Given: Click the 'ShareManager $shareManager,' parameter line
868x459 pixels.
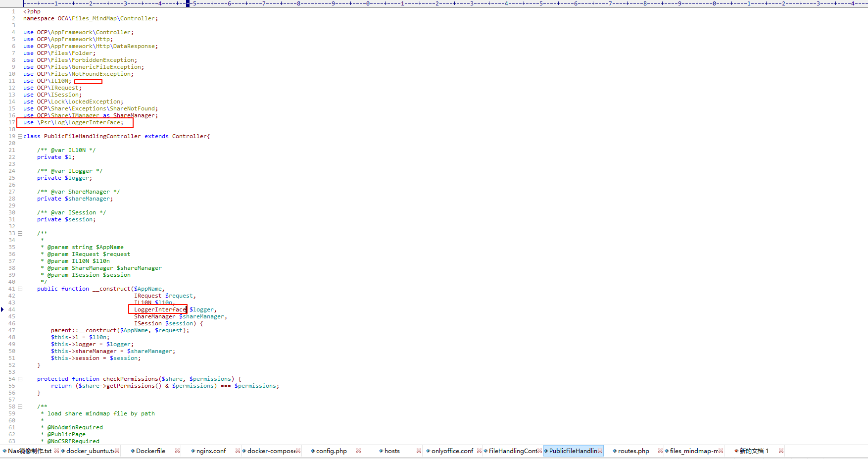Looking at the screenshot, I should tap(181, 316).
